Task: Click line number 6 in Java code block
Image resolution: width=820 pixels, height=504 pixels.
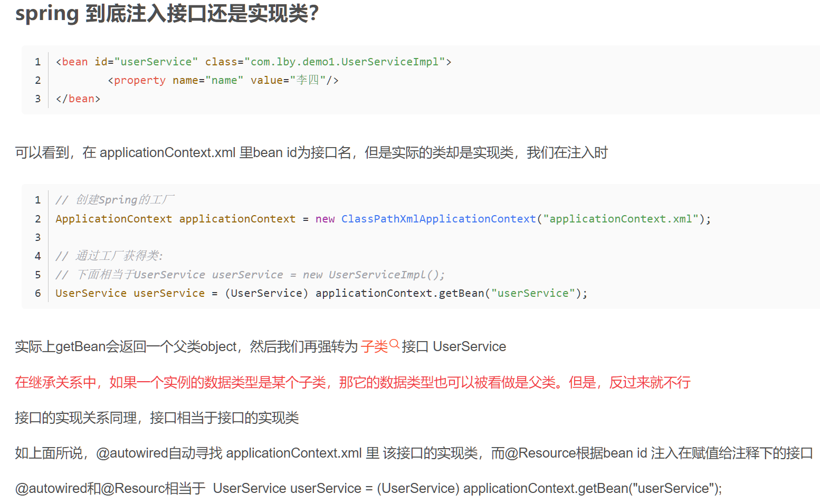Action: (37, 293)
